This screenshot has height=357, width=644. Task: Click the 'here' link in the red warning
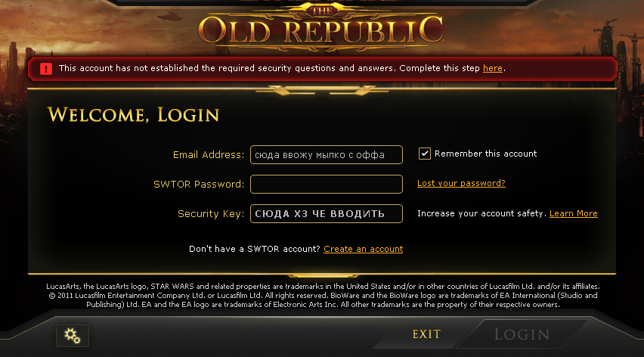(x=492, y=68)
